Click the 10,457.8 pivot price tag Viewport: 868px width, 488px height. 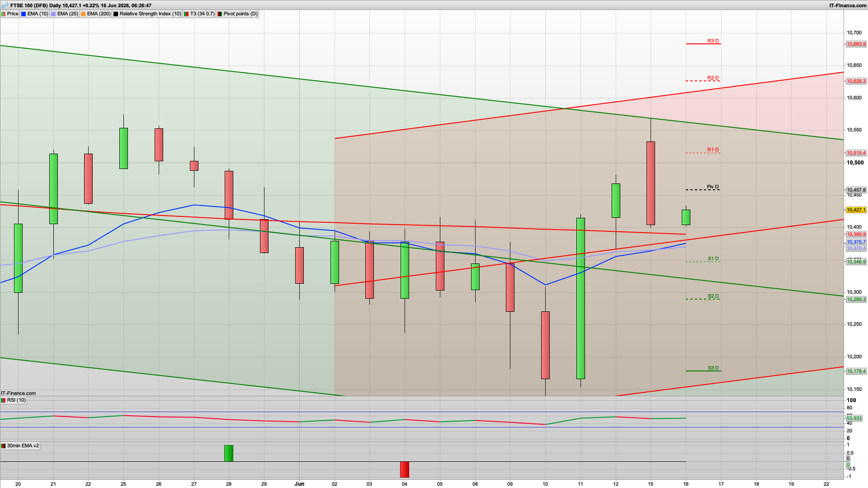(856, 190)
